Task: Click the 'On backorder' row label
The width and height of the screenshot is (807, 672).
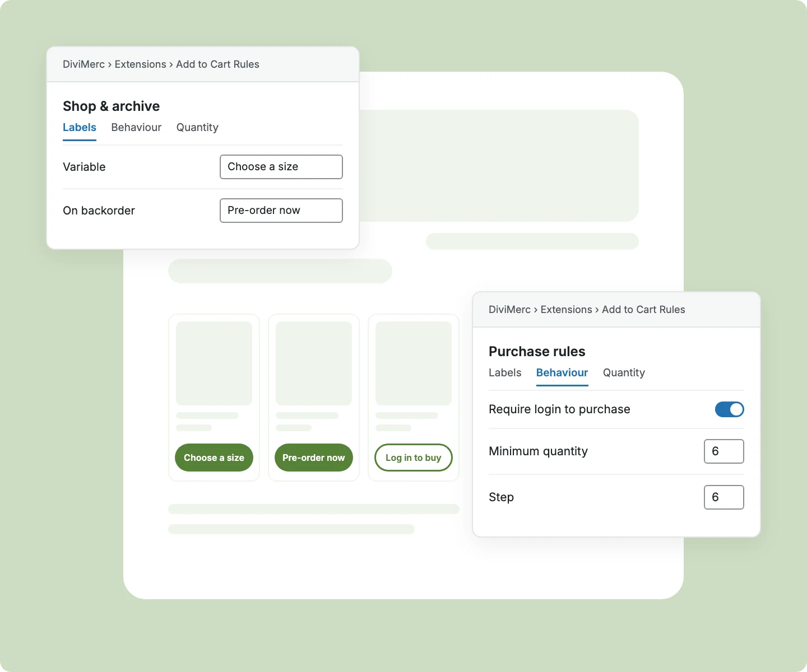Action: click(x=99, y=211)
